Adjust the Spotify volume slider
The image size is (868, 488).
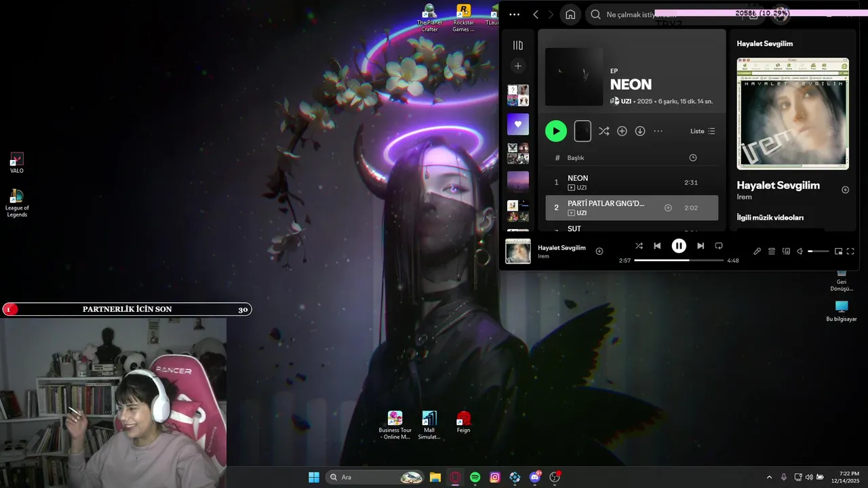pyautogui.click(x=818, y=251)
